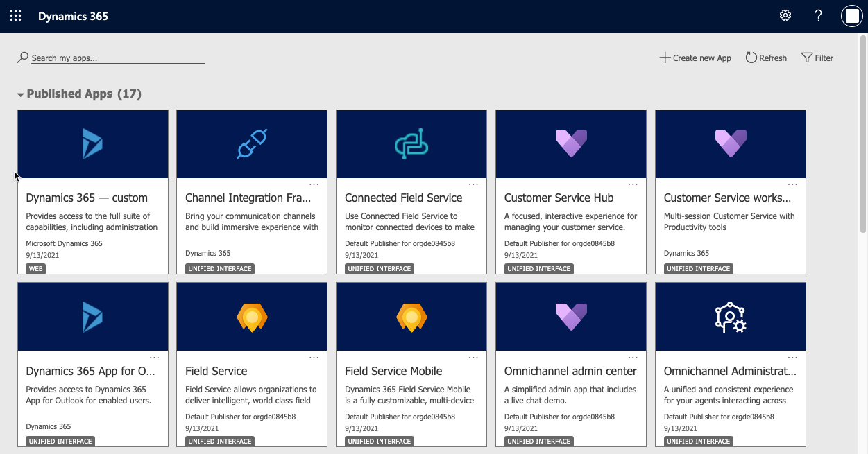Click the Omnichannel Administration gear icon
The width and height of the screenshot is (868, 454).
pos(731,317)
